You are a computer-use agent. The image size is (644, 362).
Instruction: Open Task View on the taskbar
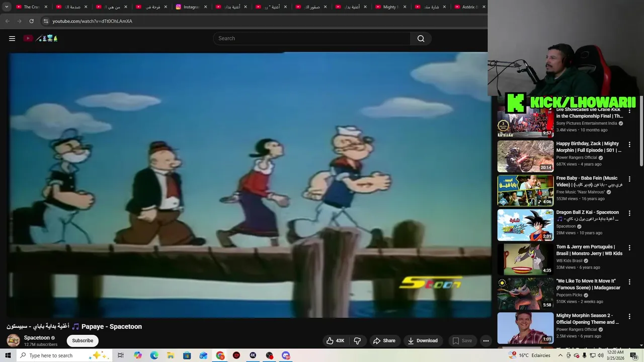[x=121, y=355]
